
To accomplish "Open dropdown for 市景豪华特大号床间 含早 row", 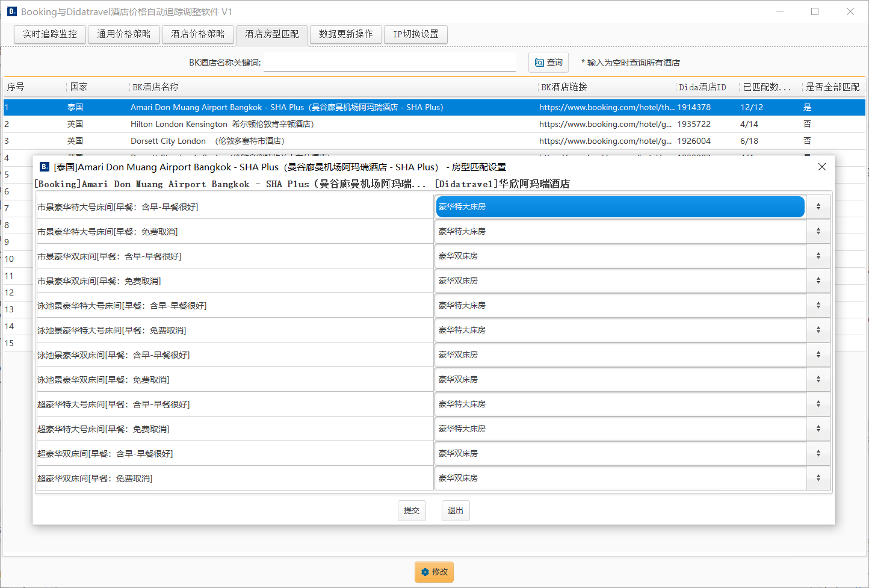I will [818, 206].
